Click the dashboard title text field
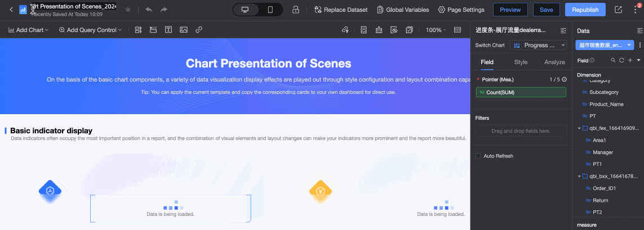This screenshot has width=644, height=230. (73, 7)
